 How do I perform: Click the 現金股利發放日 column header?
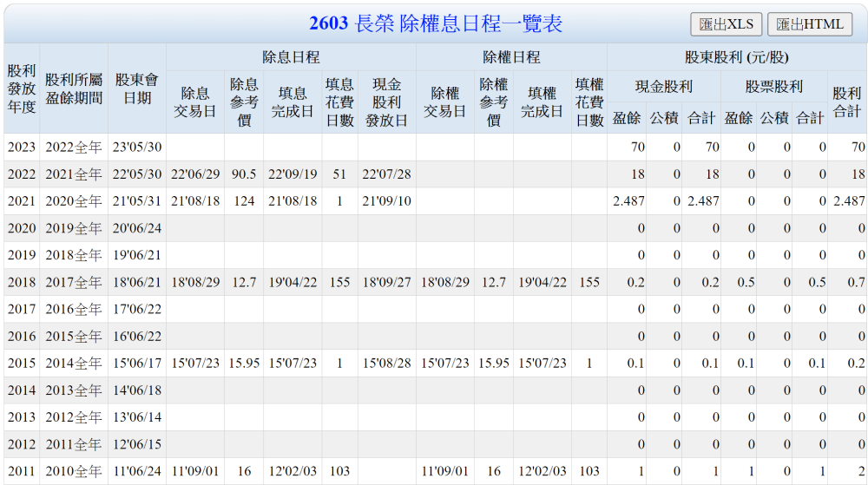click(386, 102)
